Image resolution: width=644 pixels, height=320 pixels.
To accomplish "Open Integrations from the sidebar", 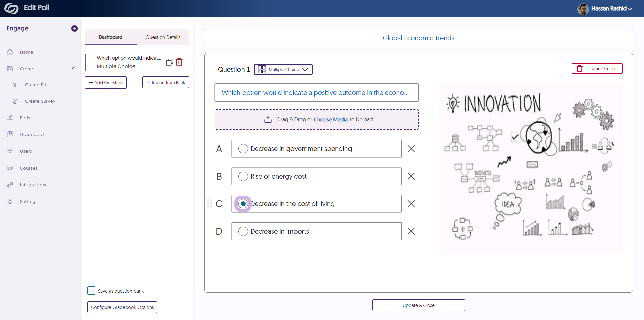I will 33,185.
